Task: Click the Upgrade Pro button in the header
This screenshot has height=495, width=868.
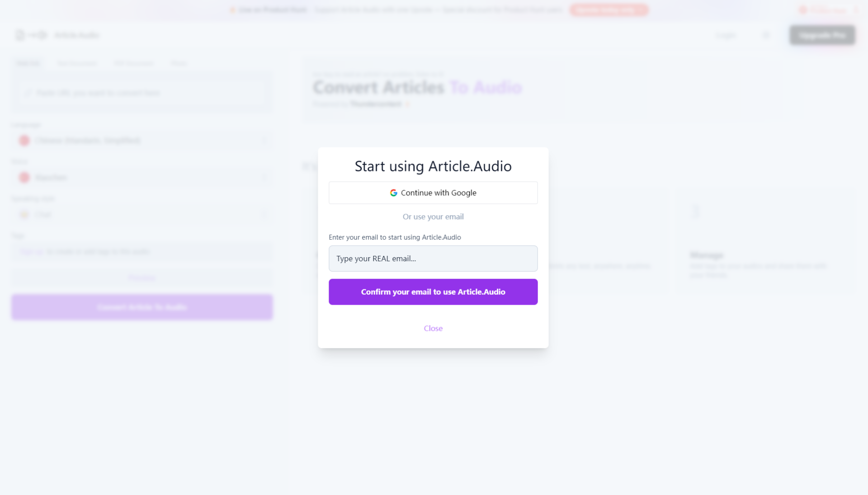Action: click(x=822, y=35)
